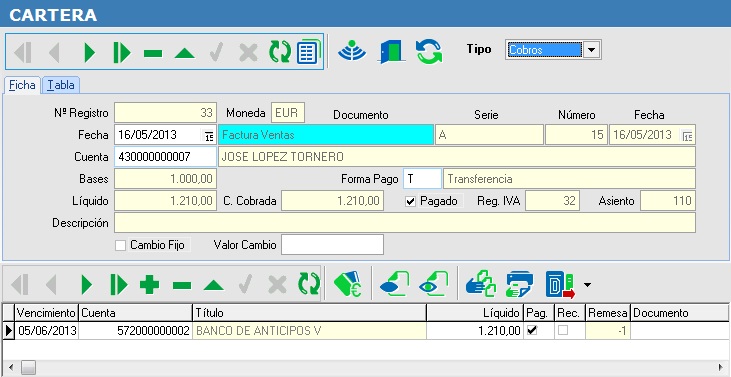Open calendar picker for document Fecha field

point(688,136)
